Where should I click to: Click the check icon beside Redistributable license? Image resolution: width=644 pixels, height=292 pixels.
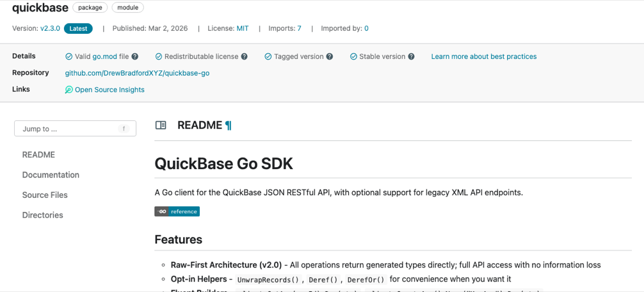click(158, 57)
